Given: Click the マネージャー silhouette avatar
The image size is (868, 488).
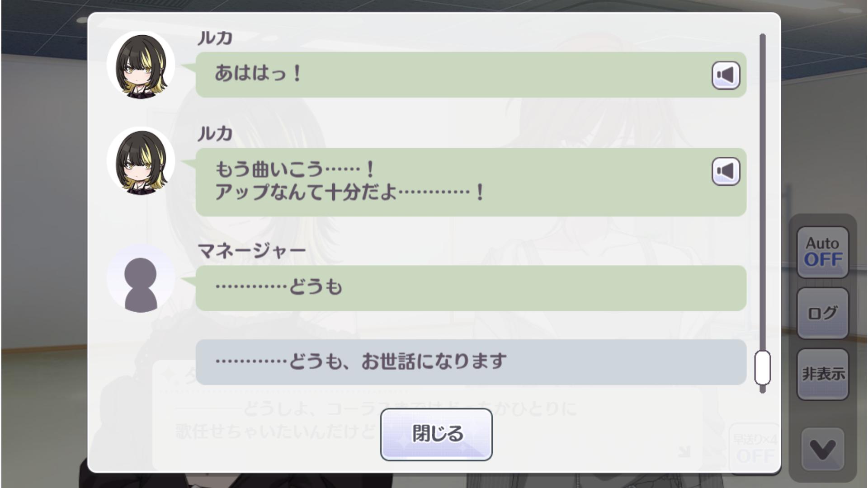Looking at the screenshot, I should tap(141, 278).
